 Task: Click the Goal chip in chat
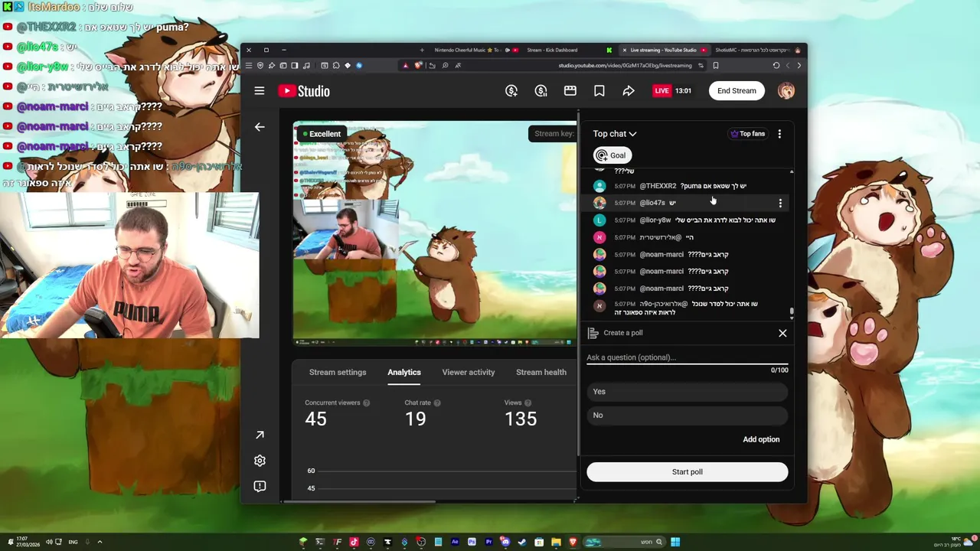[612, 155]
